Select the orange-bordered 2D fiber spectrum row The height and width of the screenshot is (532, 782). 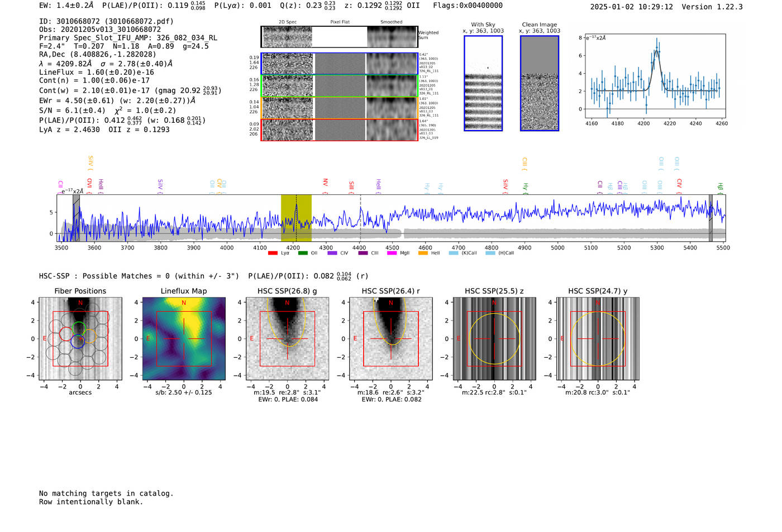click(340, 108)
